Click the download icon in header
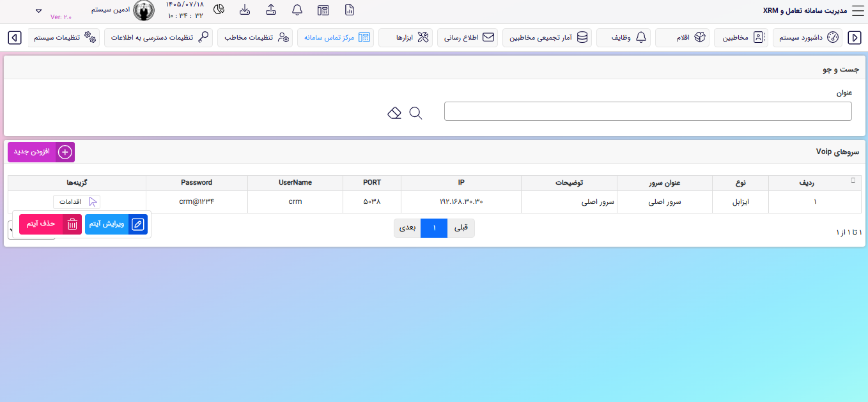Viewport: 868px width, 402px height. coord(245,10)
